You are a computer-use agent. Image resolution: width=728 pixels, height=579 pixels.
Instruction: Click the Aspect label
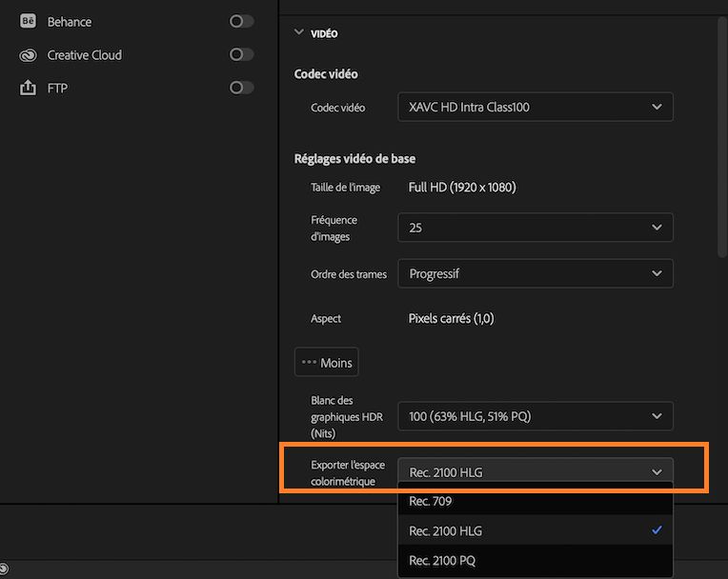pyautogui.click(x=326, y=319)
